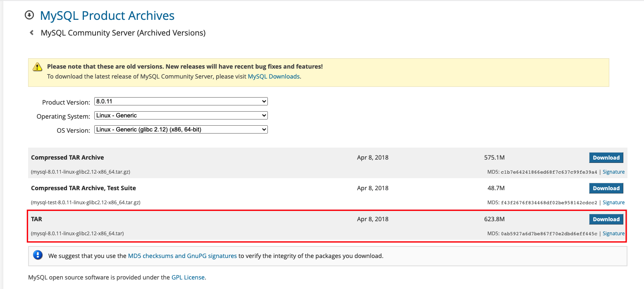Click the yellow warning triangle icon

[x=38, y=67]
